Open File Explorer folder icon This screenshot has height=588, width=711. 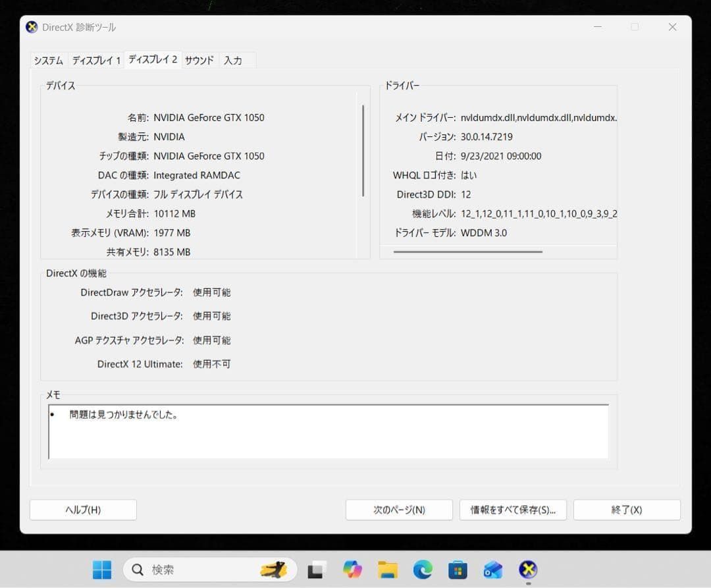[x=388, y=570]
